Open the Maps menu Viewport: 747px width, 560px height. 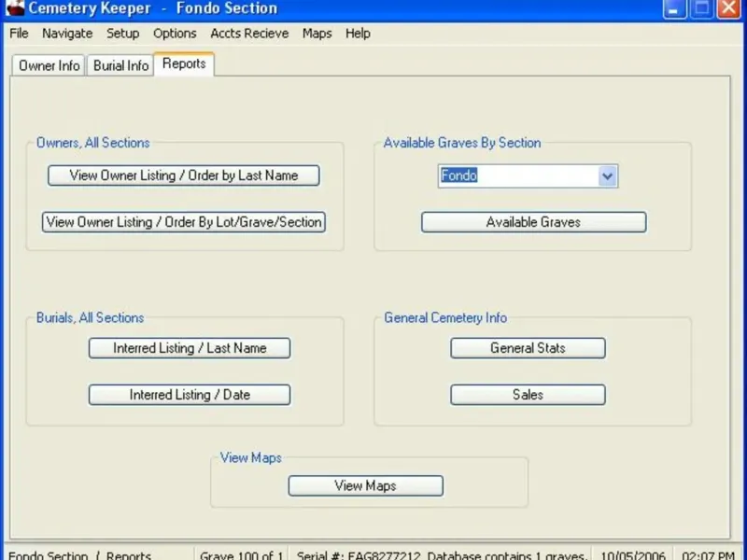point(317,34)
